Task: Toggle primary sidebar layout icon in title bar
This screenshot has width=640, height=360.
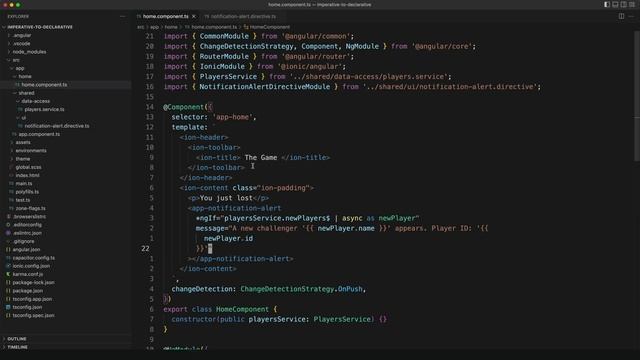Action: [607, 4]
